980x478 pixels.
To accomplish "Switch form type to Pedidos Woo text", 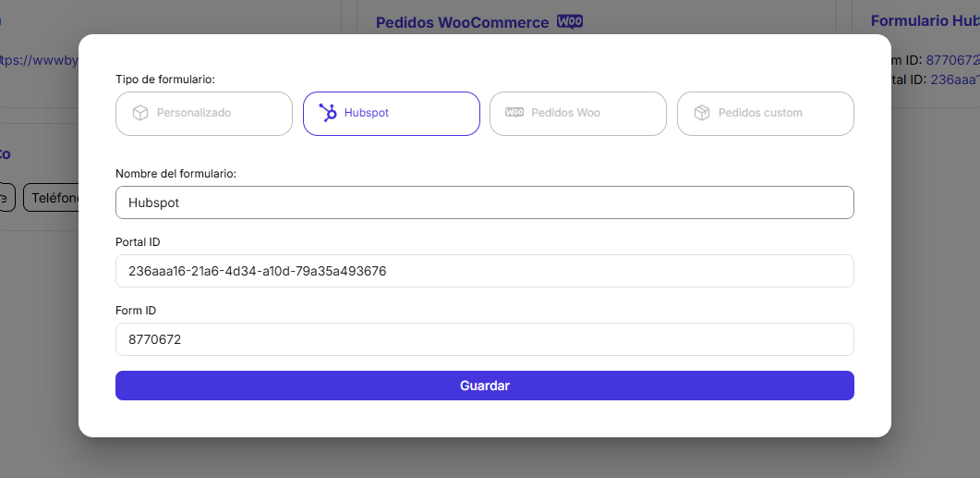I will tap(565, 113).
